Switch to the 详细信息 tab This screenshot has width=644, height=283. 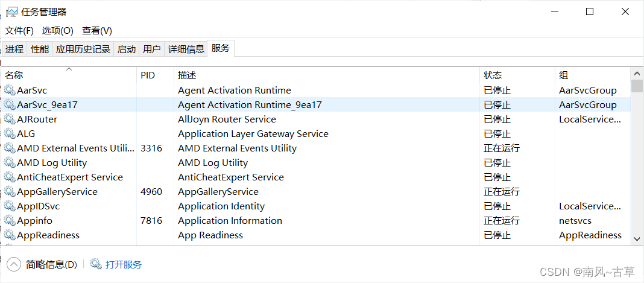(186, 49)
